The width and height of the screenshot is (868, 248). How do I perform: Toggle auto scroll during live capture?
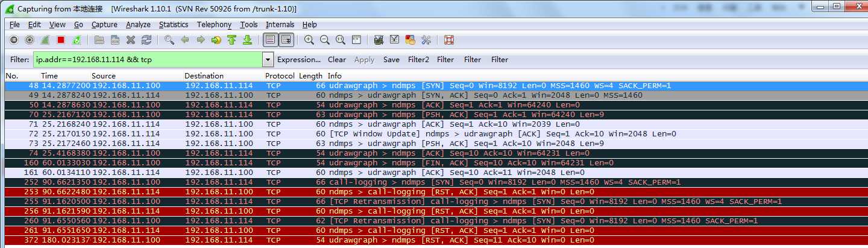286,40
